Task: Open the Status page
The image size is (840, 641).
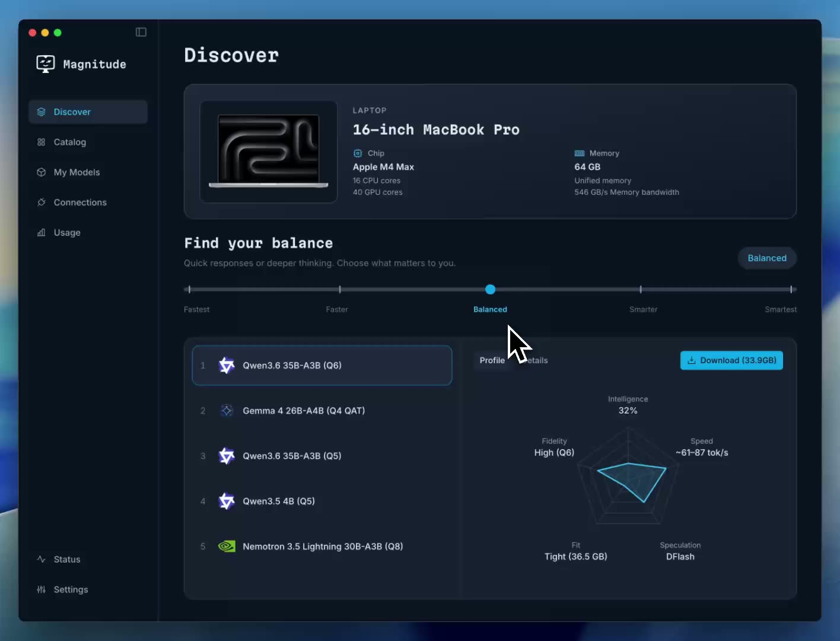Action: point(88,559)
